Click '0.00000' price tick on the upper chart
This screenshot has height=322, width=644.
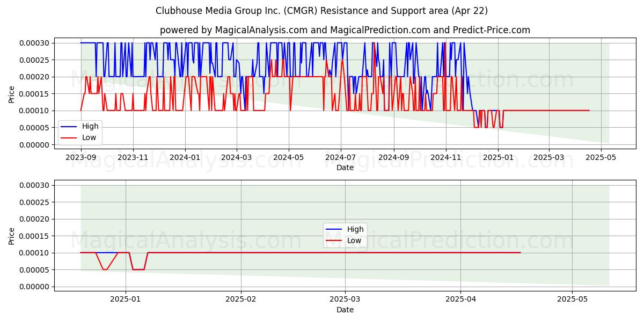coord(34,145)
